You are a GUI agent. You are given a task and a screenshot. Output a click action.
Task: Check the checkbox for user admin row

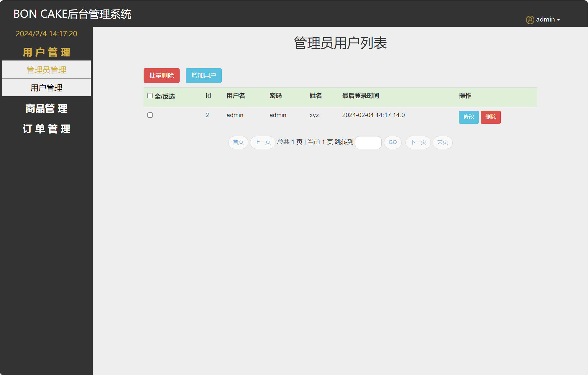(150, 115)
